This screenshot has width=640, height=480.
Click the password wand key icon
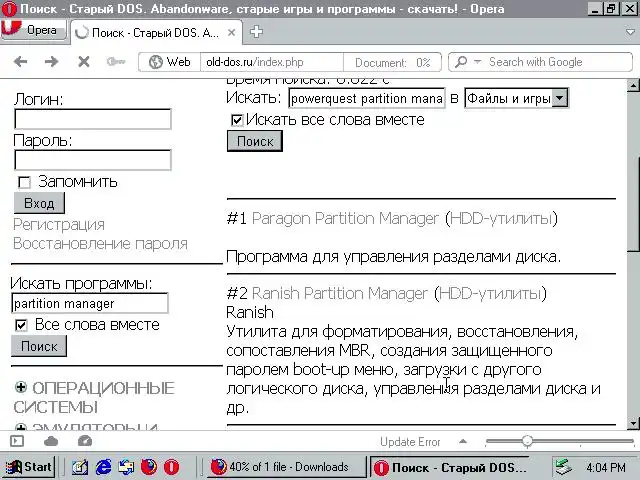point(116,62)
